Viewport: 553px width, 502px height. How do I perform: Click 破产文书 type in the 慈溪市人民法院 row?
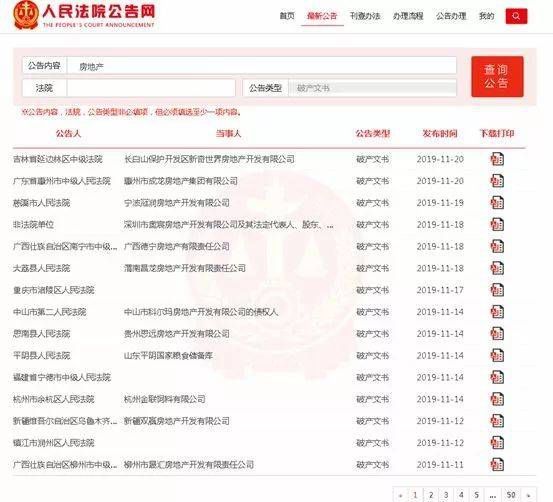click(x=372, y=203)
